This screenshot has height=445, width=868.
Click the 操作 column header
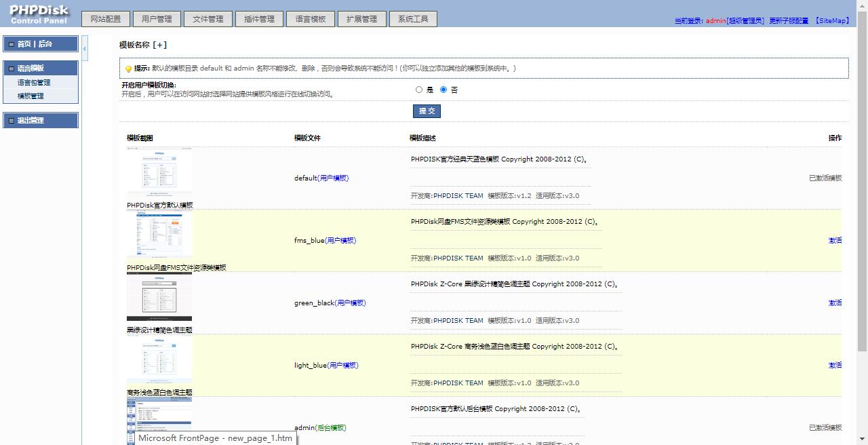(x=835, y=138)
